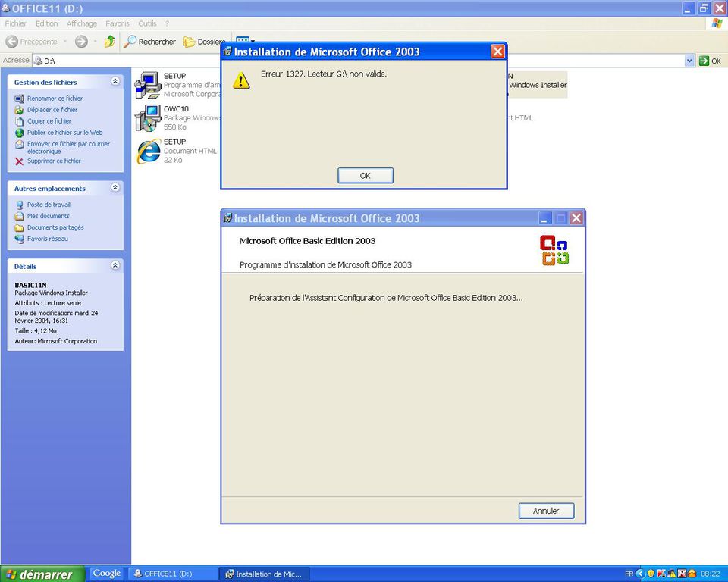
Task: Open Mes documents from Autres emplacements
Action: (48, 216)
